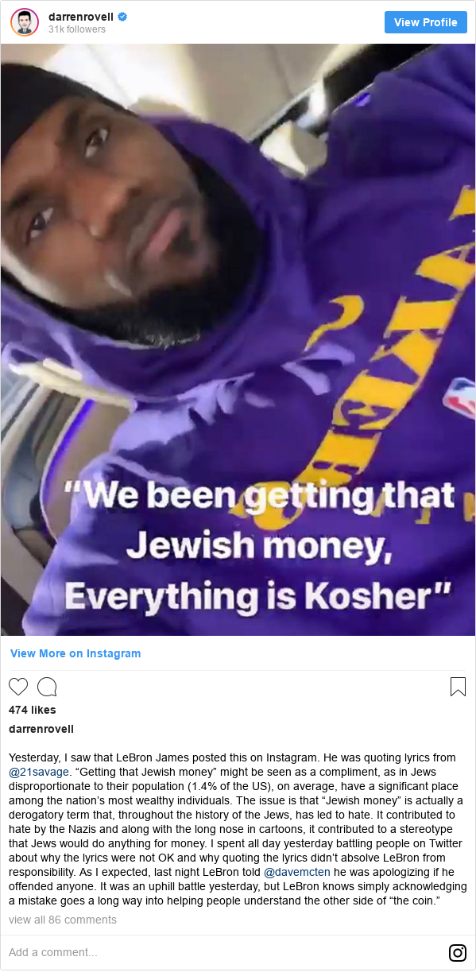Click the heart like icon
The image size is (476, 980).
(x=18, y=687)
